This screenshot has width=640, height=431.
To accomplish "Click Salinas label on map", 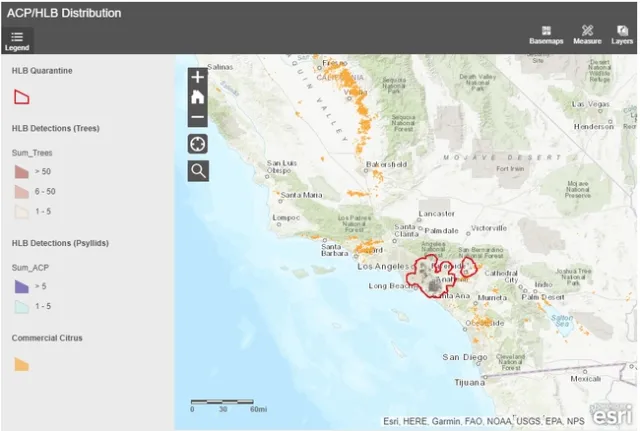I will pyautogui.click(x=220, y=67).
